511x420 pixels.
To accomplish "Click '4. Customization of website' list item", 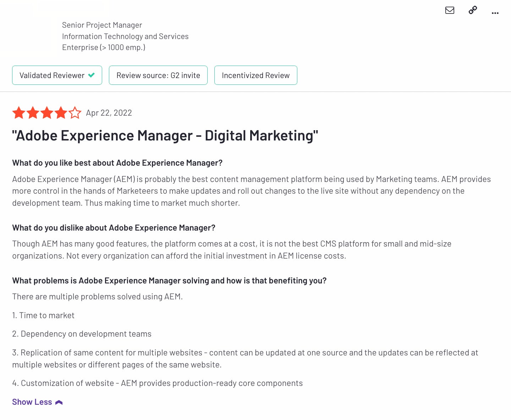I will [x=157, y=383].
